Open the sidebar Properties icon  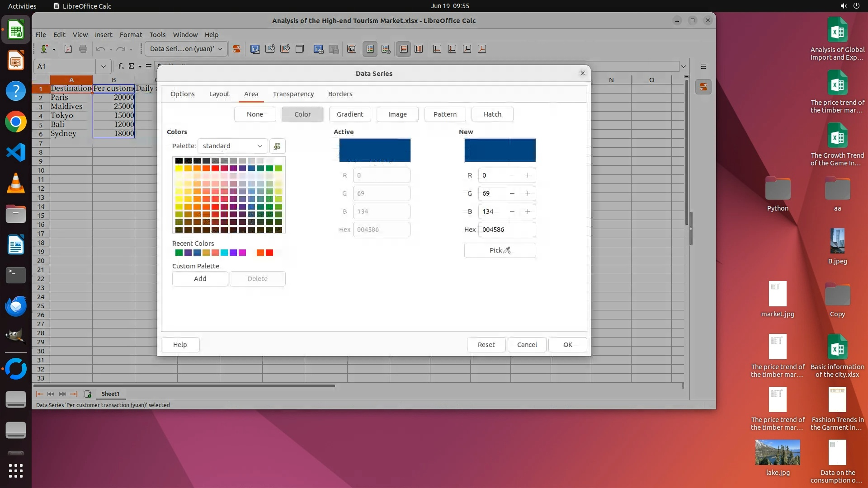click(703, 87)
